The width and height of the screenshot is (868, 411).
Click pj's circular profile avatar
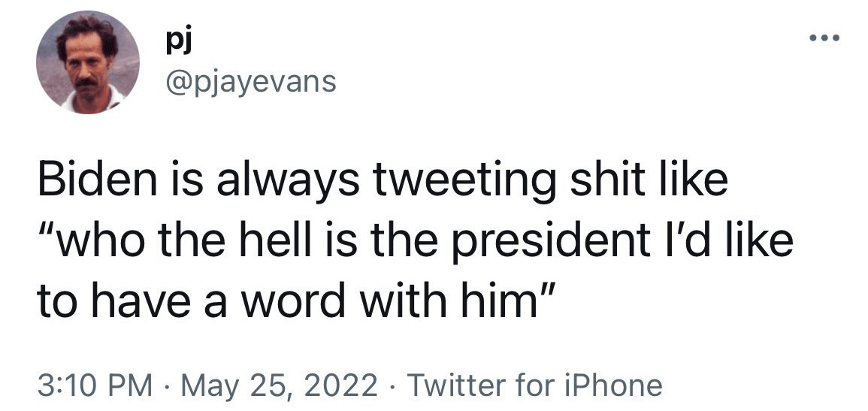tap(87, 62)
